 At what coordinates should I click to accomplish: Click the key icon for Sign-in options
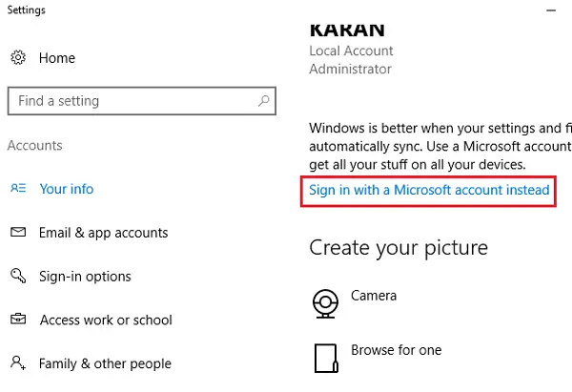tap(18, 277)
